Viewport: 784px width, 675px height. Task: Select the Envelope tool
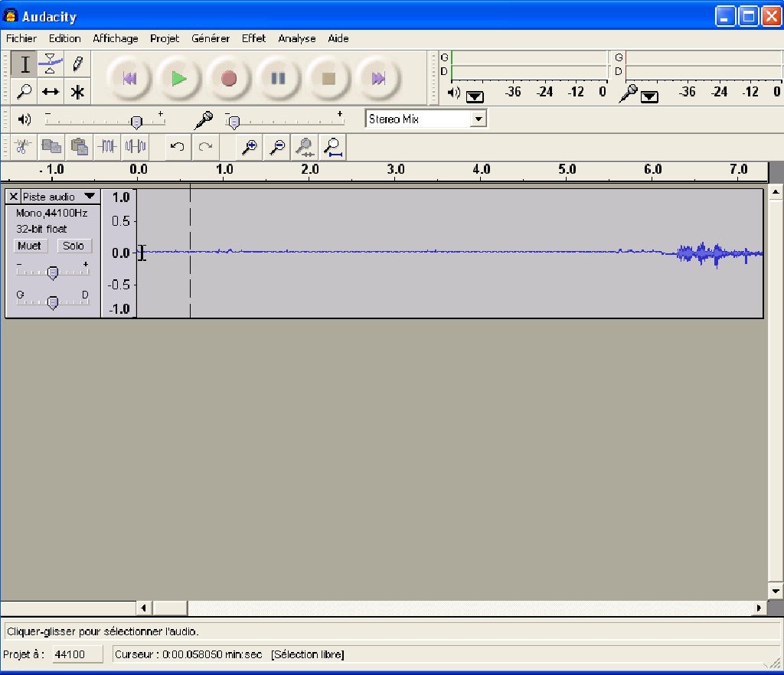pyautogui.click(x=51, y=64)
